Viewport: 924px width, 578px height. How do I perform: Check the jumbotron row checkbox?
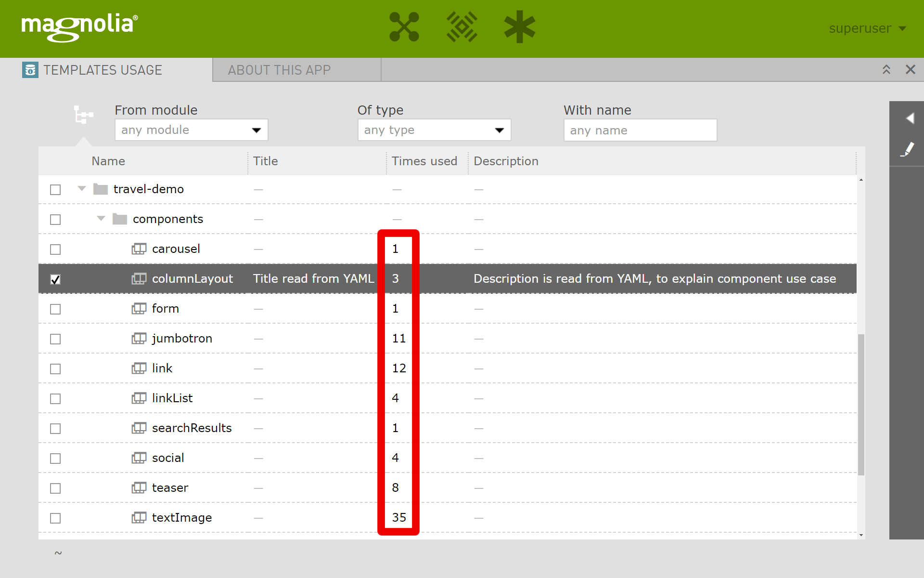[x=55, y=339]
